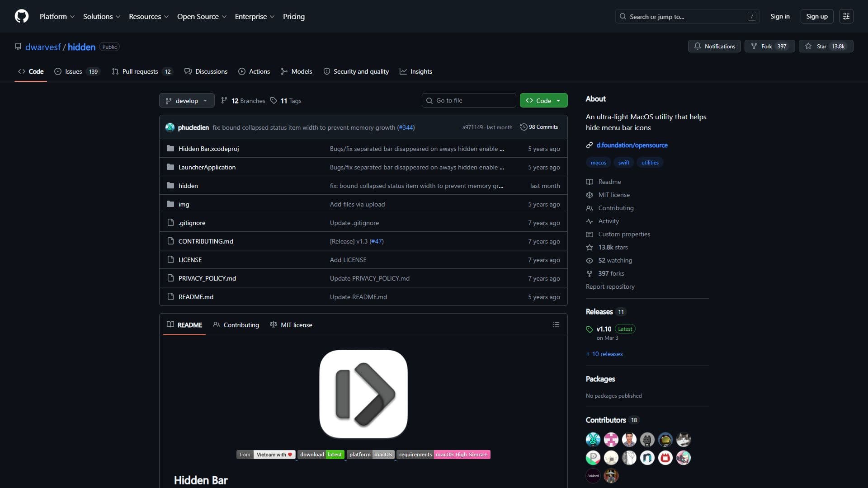View 11 Tags

(x=286, y=100)
